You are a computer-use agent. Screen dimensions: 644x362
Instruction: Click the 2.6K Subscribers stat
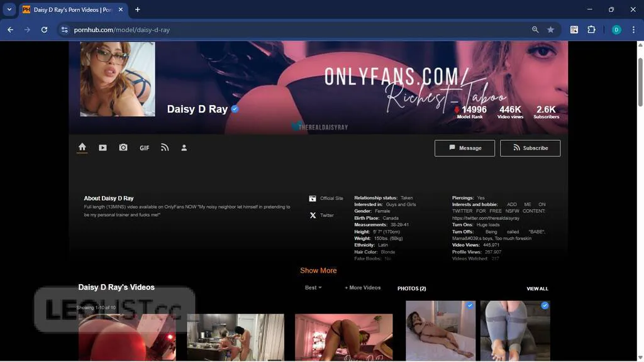(547, 112)
